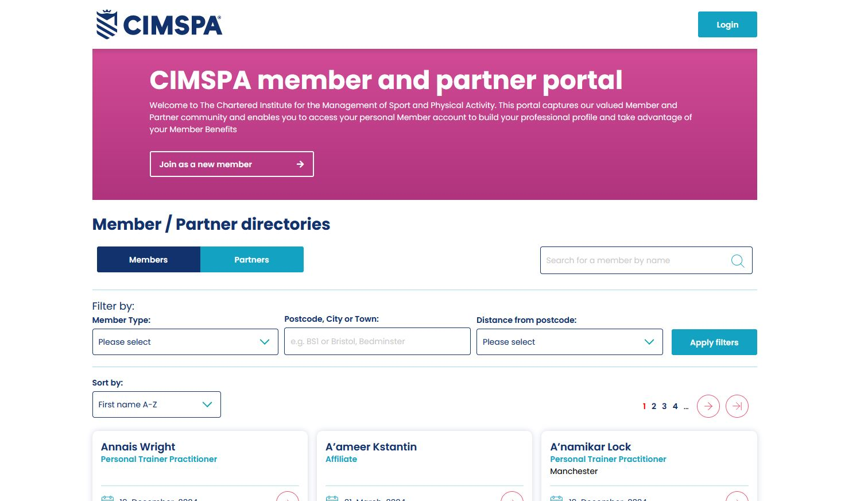Click calendar icon on A'ameer Kstantin card

point(332,498)
